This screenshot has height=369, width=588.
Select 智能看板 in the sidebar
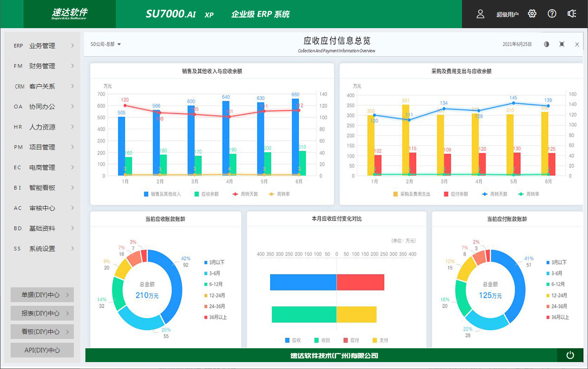pyautogui.click(x=42, y=188)
